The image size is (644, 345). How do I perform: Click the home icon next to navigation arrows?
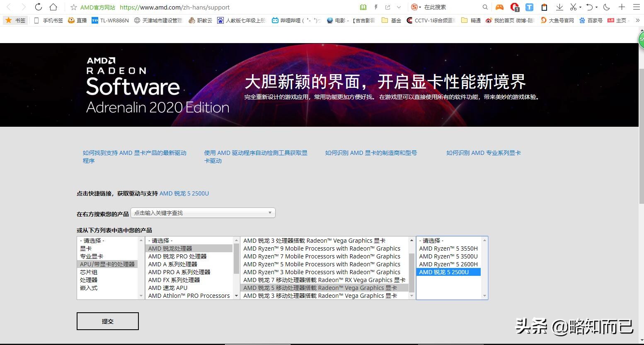(54, 7)
